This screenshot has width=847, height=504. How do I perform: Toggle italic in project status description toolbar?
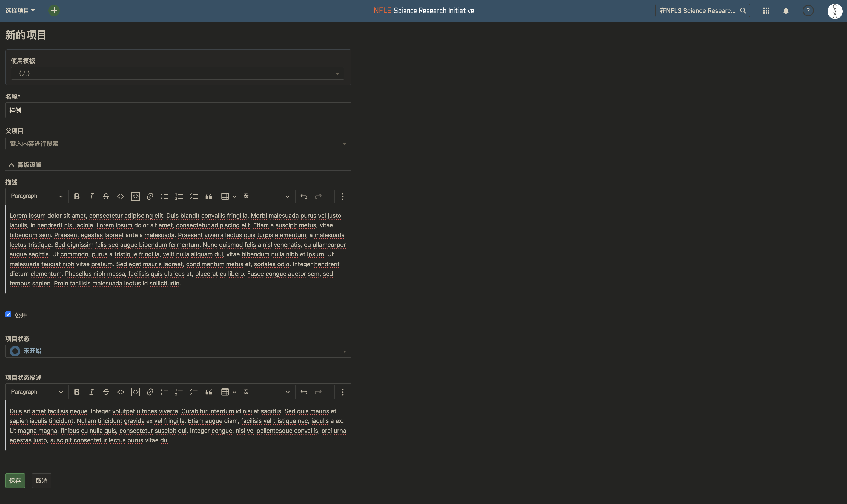(x=91, y=392)
